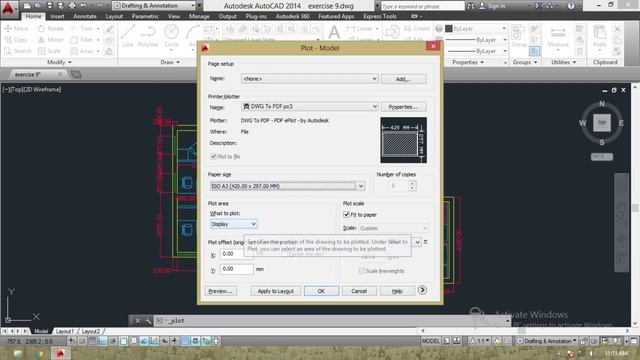Click the Plot offset Y input field
Screen dimensions: 640x360
click(x=236, y=269)
